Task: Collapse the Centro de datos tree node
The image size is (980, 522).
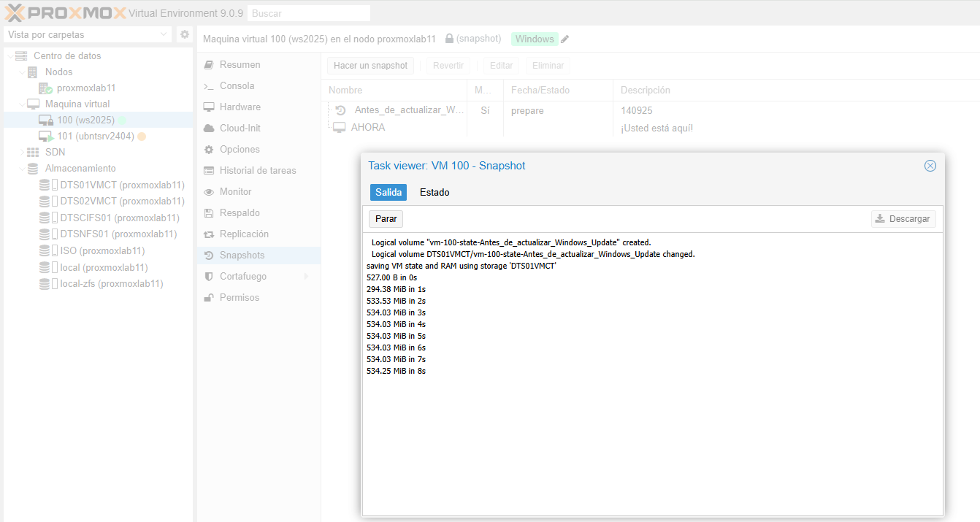Action: [9, 55]
